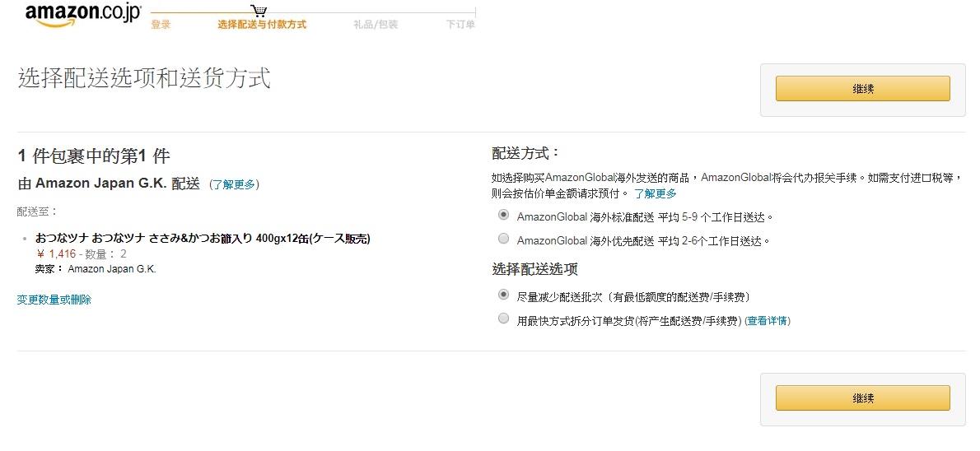Click the top 继续 button

click(x=862, y=89)
